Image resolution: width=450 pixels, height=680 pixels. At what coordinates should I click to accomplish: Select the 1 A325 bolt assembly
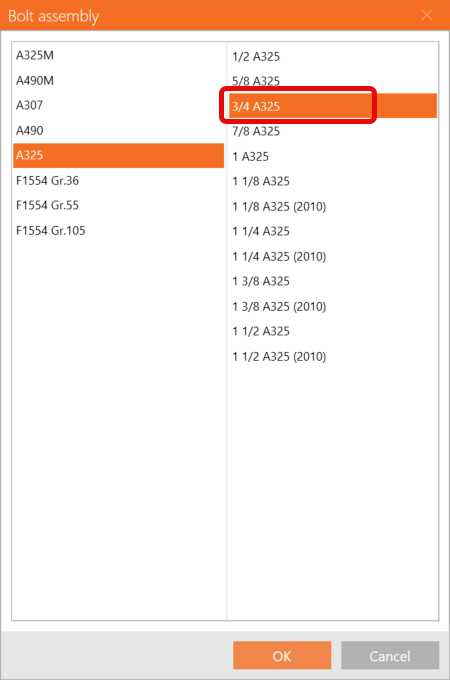tap(333, 156)
